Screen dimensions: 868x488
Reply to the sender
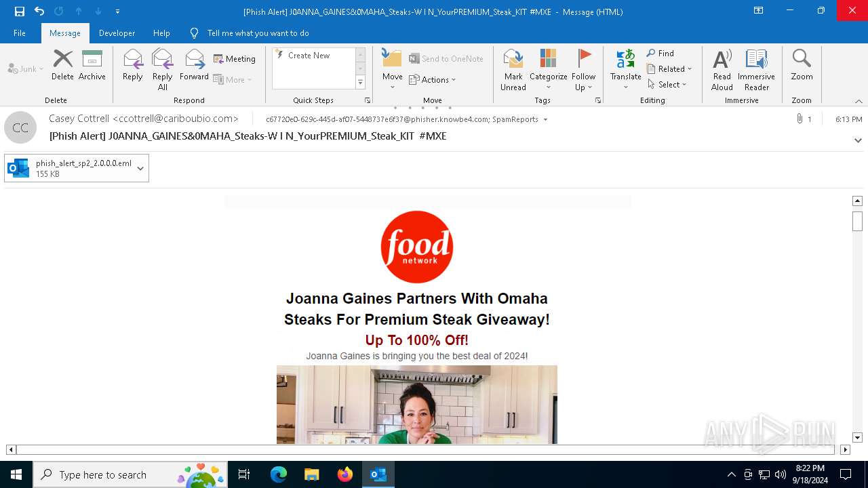pos(133,65)
